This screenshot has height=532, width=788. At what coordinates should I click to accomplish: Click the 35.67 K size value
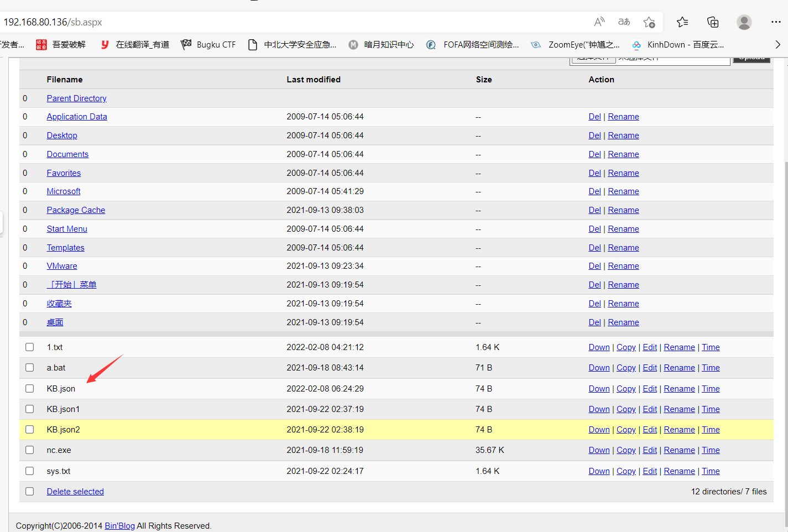(490, 450)
